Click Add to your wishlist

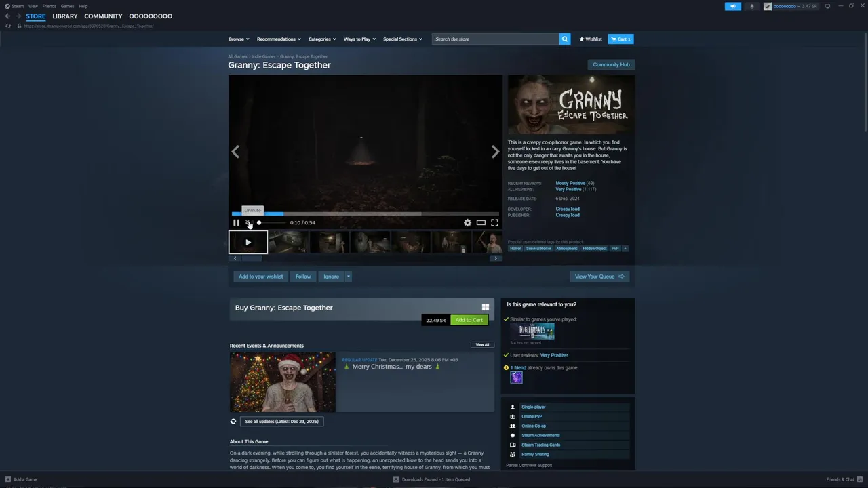[261, 277]
